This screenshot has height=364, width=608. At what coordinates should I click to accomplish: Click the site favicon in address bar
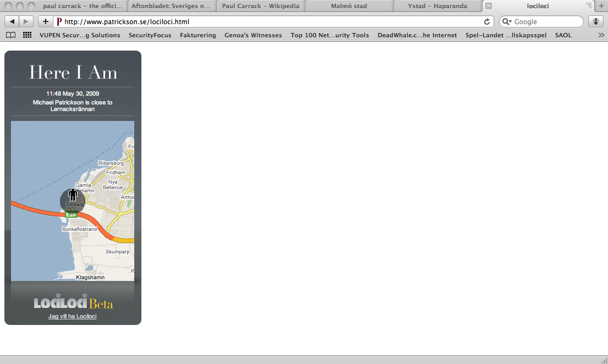pos(59,21)
